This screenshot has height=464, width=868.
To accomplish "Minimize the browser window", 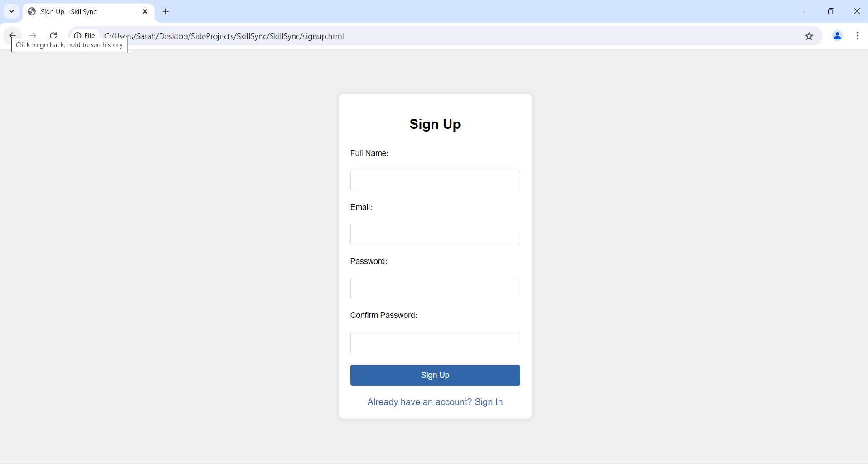I will [x=805, y=11].
